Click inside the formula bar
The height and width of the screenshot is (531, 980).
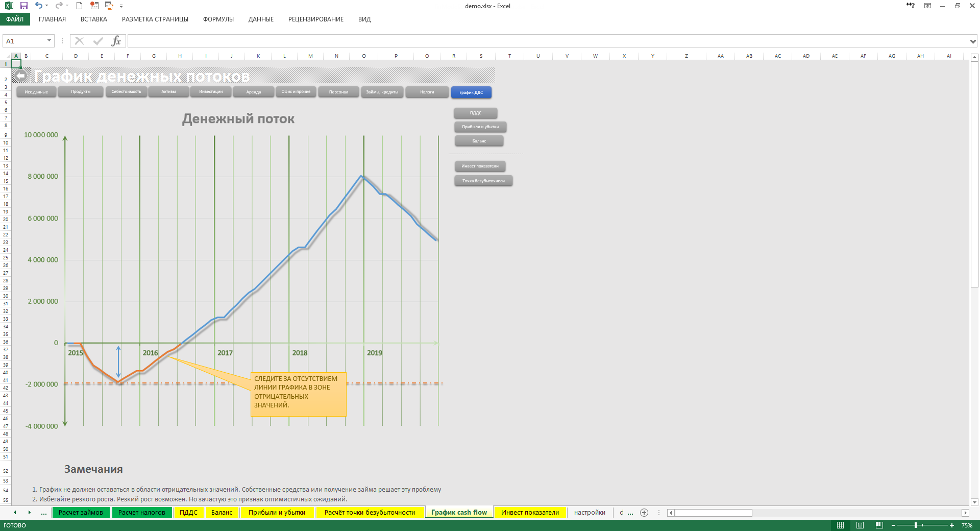coord(548,41)
